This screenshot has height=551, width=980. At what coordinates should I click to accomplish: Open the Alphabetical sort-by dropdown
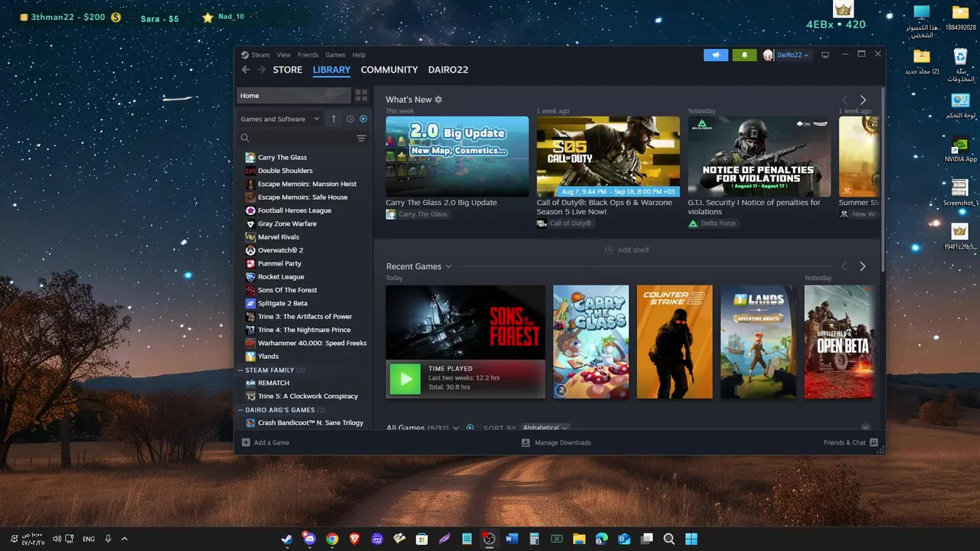coord(546,428)
